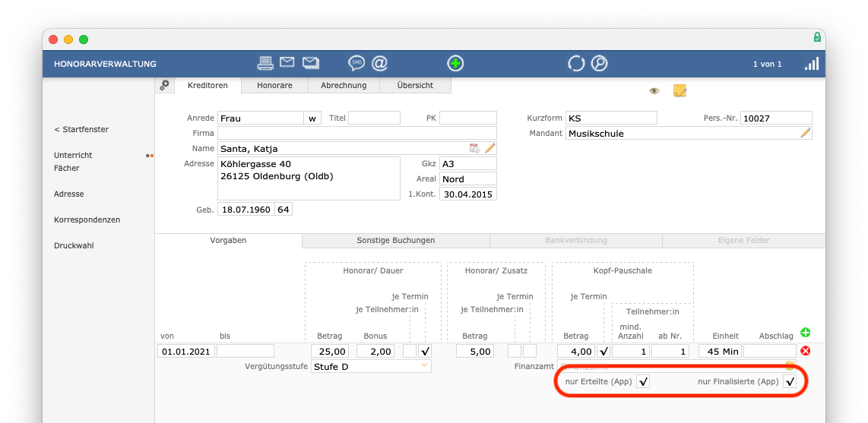
Task: Open the Finanzamt dropdown field
Action: point(677,366)
